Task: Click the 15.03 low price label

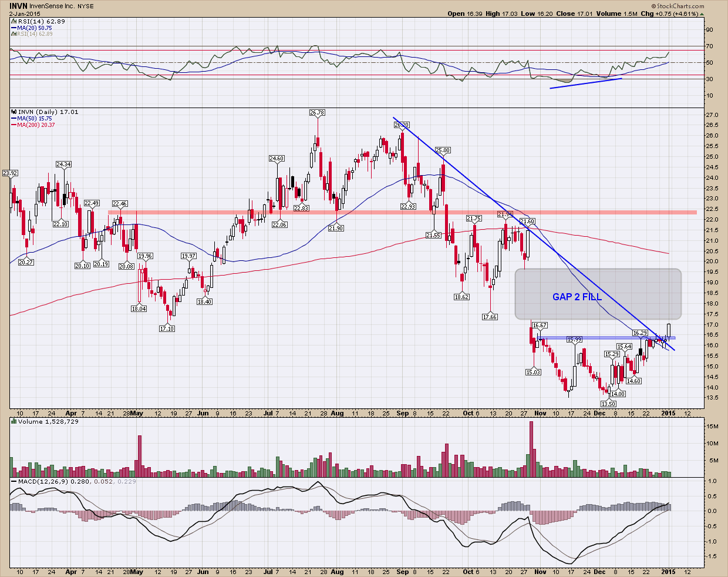Action: coord(533,373)
